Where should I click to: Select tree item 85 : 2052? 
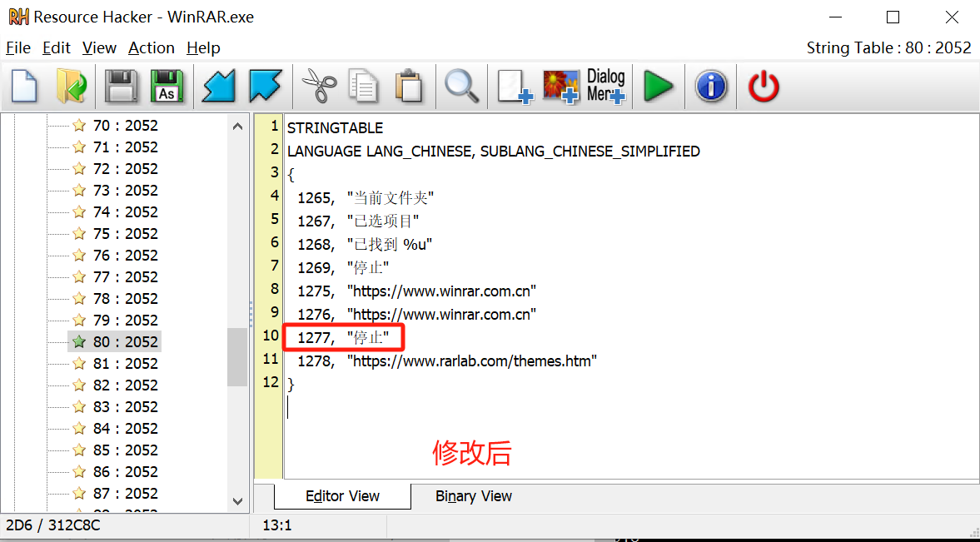(x=125, y=450)
